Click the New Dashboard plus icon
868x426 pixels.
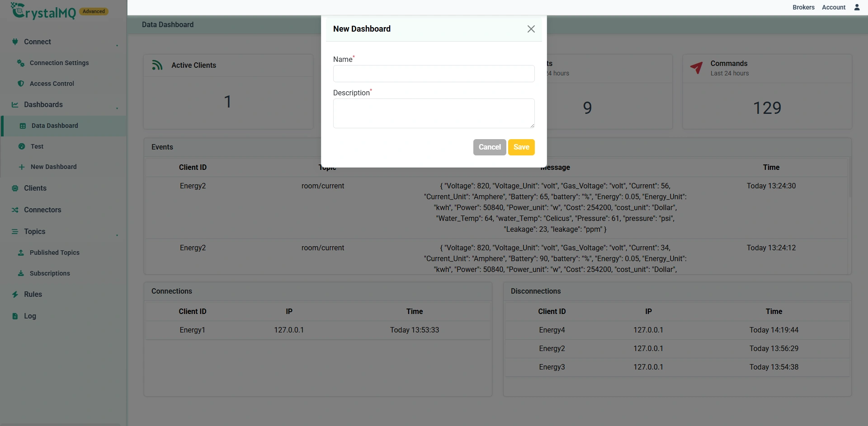pos(22,167)
